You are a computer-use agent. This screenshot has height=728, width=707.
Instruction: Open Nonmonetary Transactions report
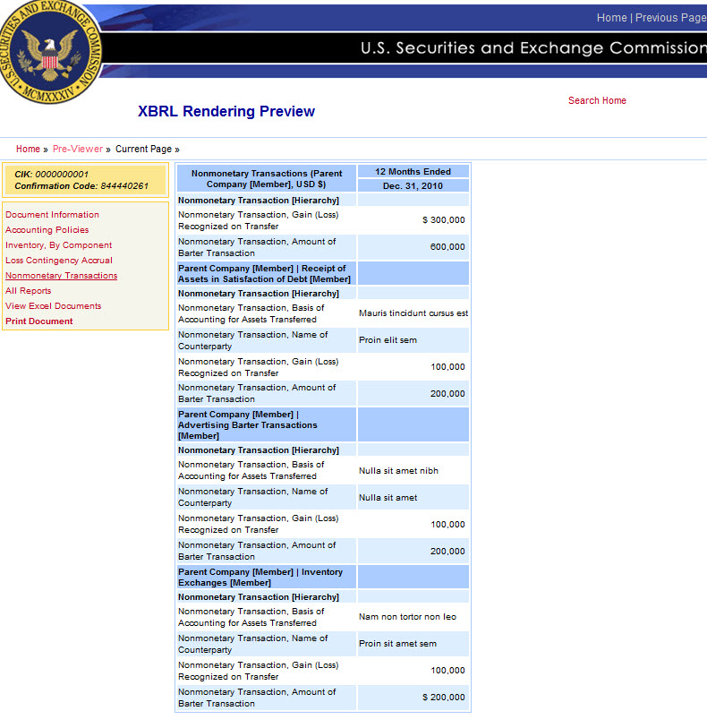coord(61,276)
